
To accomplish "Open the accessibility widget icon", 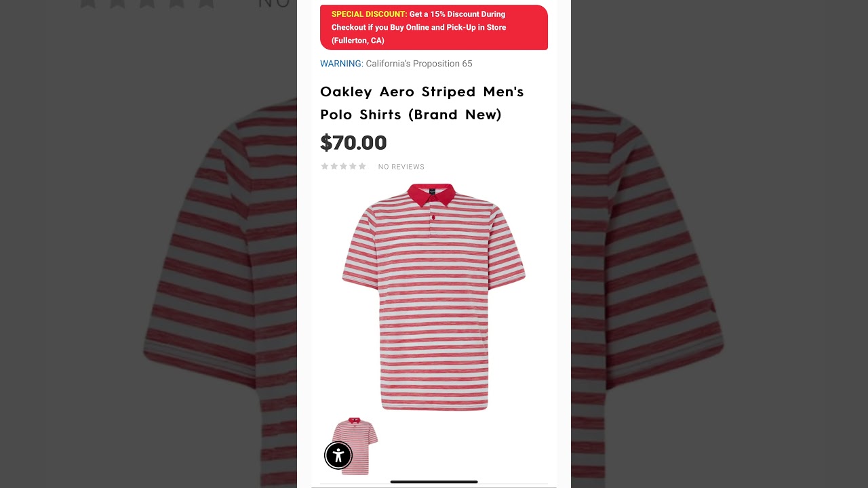I will pyautogui.click(x=338, y=455).
